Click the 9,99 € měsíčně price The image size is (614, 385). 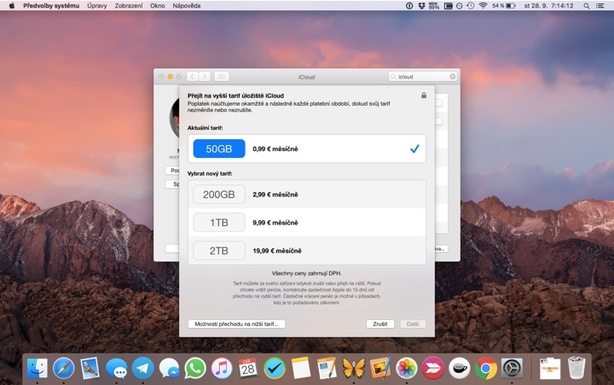[x=275, y=222]
